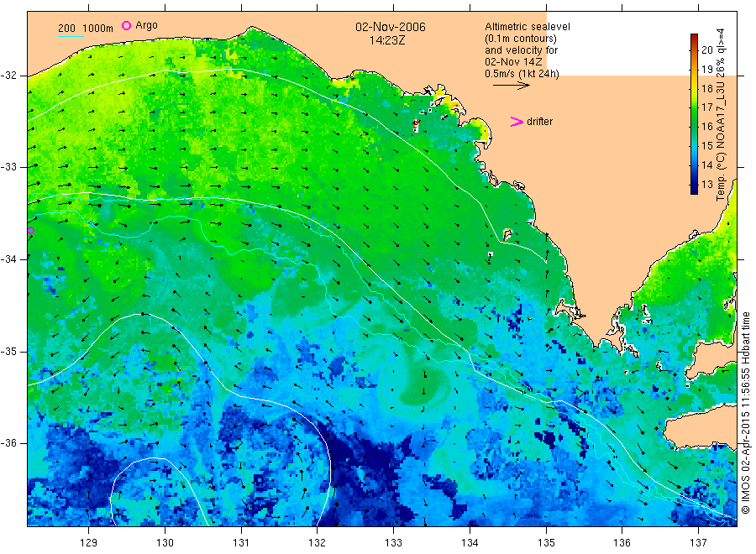Click the '0.5m/s (1kt 24h)' scale text
The height and width of the screenshot is (554, 756).
point(522,74)
